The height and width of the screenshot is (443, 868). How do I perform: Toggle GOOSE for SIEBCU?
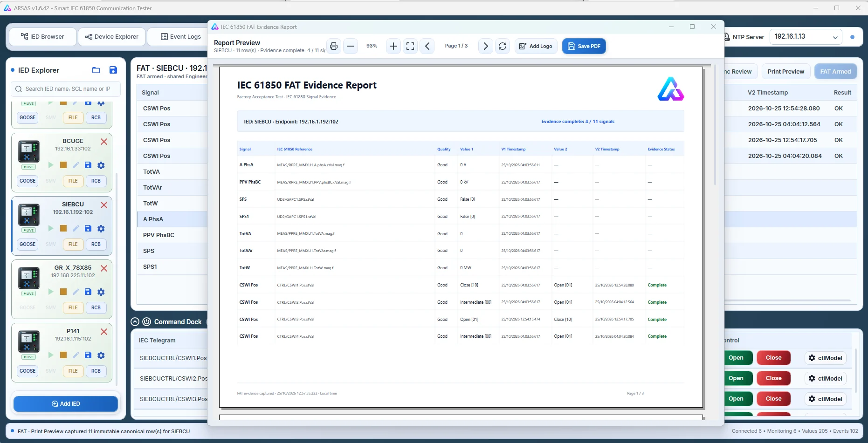point(28,244)
